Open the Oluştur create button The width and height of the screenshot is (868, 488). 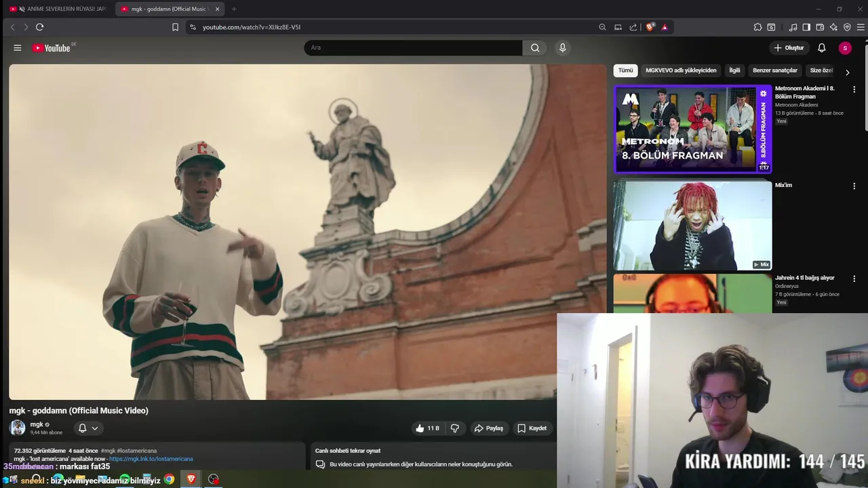[789, 48]
